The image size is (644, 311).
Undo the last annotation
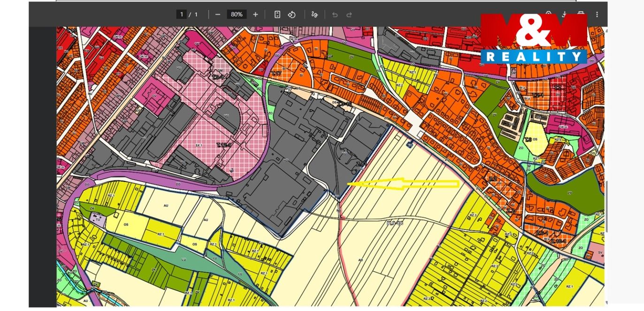tap(335, 15)
